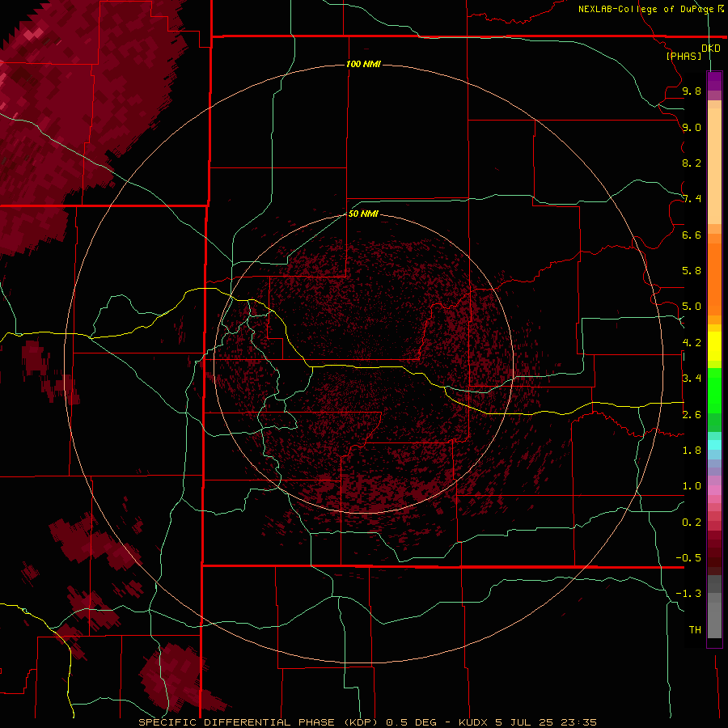Click the 2.6 scale label
The height and width of the screenshot is (728, 728).
point(692,414)
